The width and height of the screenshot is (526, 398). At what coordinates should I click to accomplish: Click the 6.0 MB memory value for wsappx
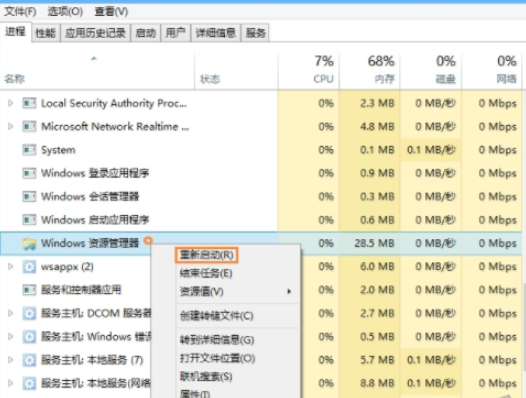tap(377, 266)
